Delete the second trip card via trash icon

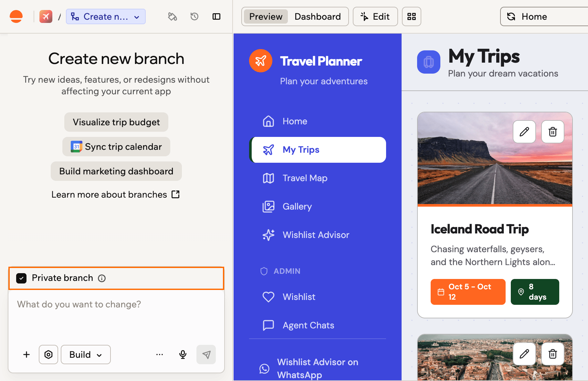(x=553, y=354)
